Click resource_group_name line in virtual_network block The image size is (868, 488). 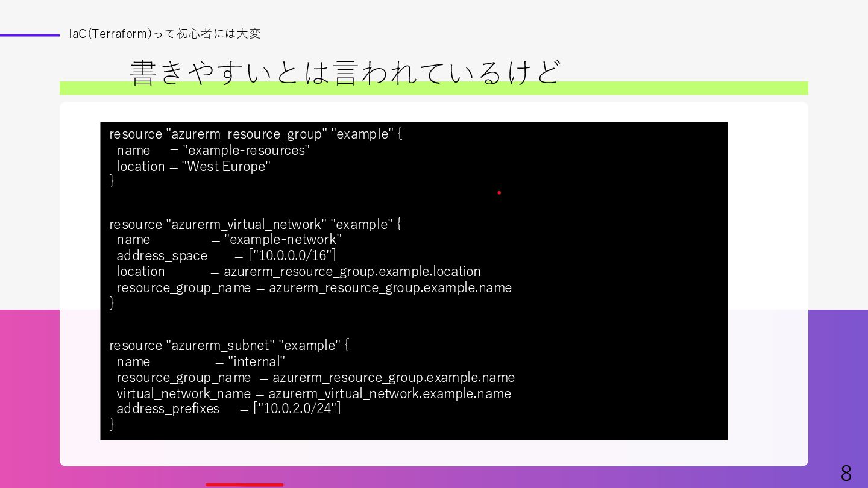pos(314,287)
